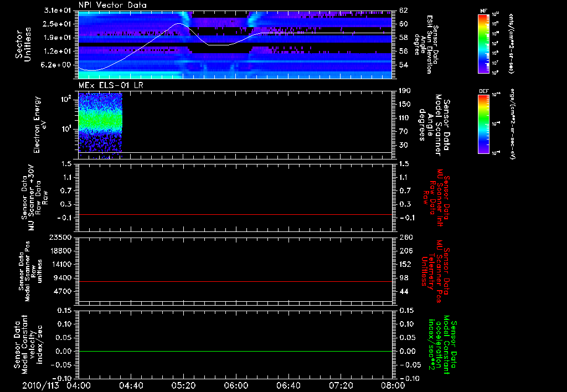Click the 206 telemetry tick label

coord(406,251)
